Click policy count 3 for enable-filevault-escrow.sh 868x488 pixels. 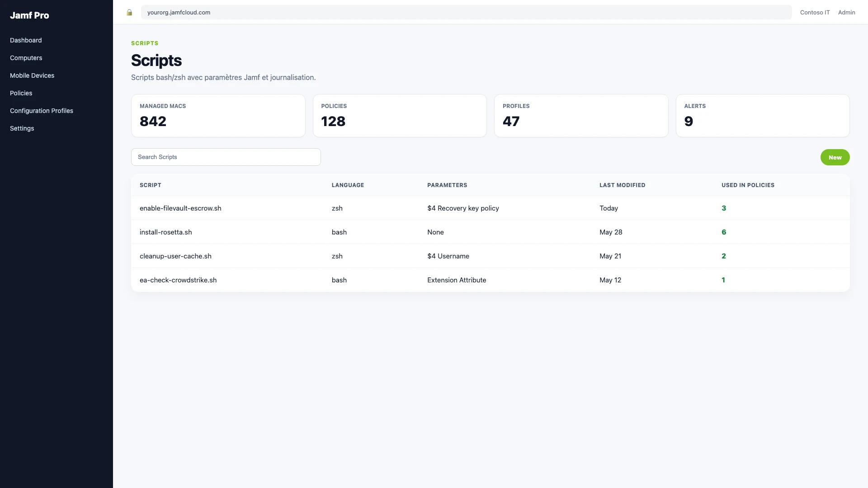(x=724, y=208)
